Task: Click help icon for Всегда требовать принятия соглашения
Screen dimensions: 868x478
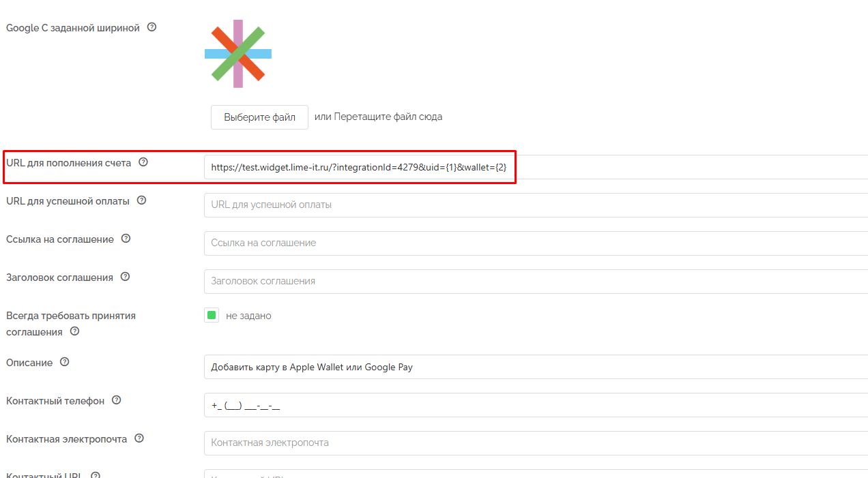Action: tap(75, 331)
